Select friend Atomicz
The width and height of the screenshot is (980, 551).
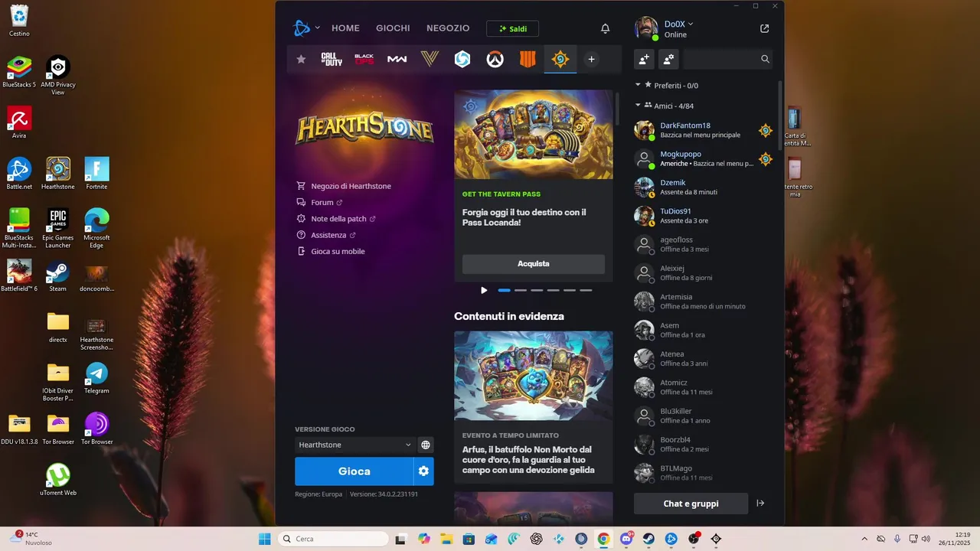[x=704, y=387]
